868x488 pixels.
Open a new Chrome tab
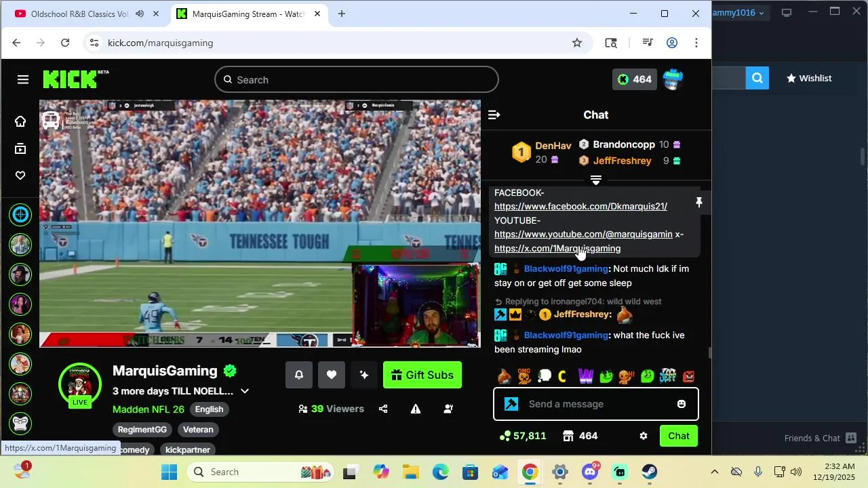pyautogui.click(x=342, y=14)
